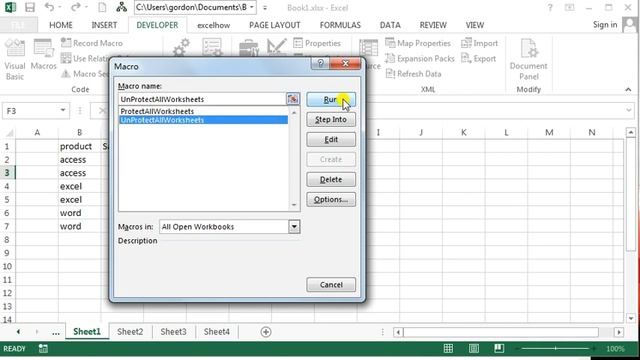This screenshot has width=640, height=360.
Task: Click row header 10
Action: pyautogui.click(x=7, y=266)
